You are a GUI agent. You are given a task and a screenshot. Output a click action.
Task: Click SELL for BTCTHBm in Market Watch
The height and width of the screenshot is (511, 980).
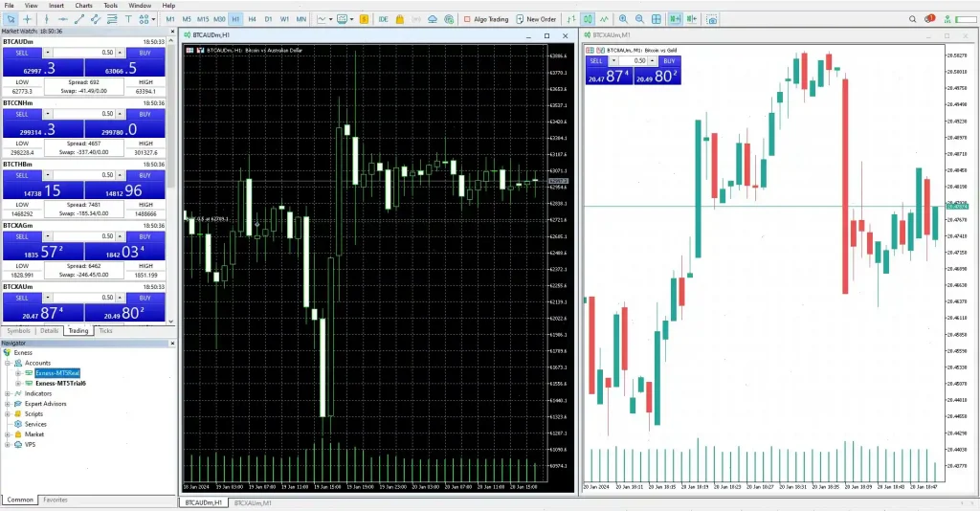coord(22,175)
